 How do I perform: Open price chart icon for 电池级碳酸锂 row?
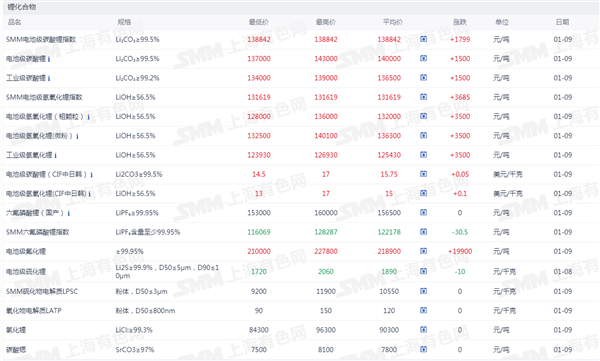pos(423,58)
